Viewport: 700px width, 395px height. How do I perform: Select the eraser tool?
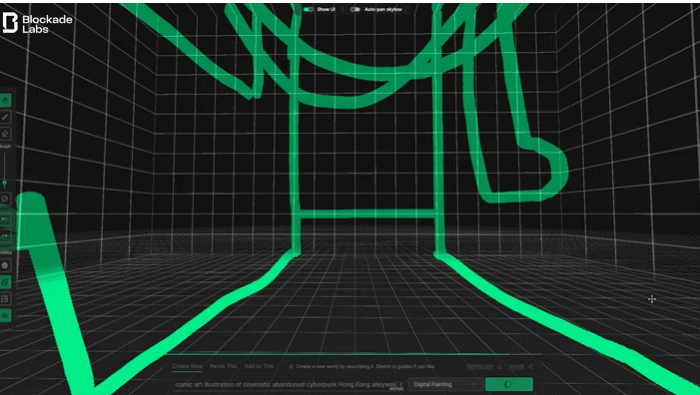tap(5, 133)
